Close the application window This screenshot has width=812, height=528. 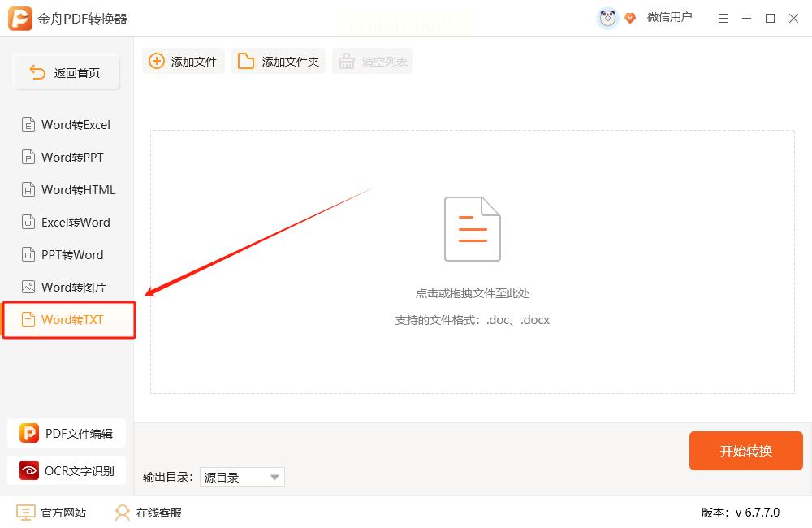click(x=793, y=19)
